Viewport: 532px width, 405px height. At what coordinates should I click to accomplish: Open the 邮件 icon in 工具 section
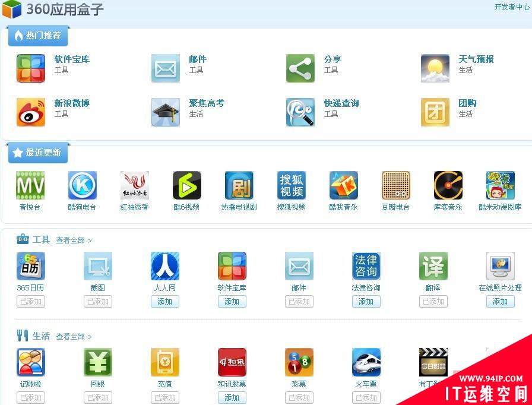(299, 266)
